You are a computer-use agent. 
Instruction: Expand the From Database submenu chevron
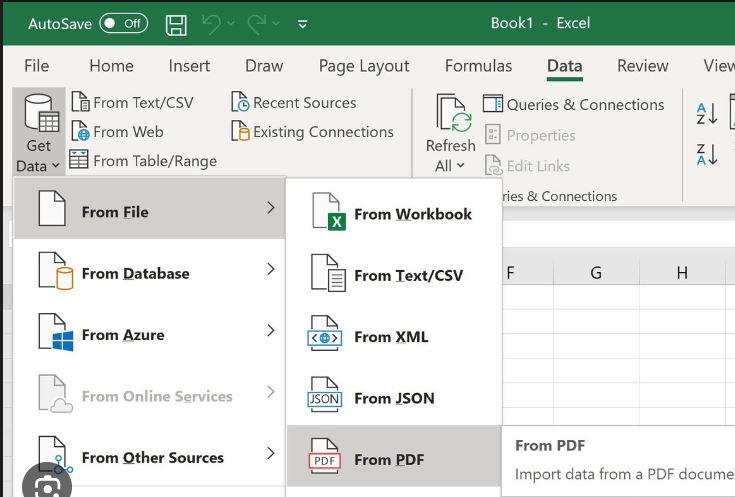pos(270,269)
